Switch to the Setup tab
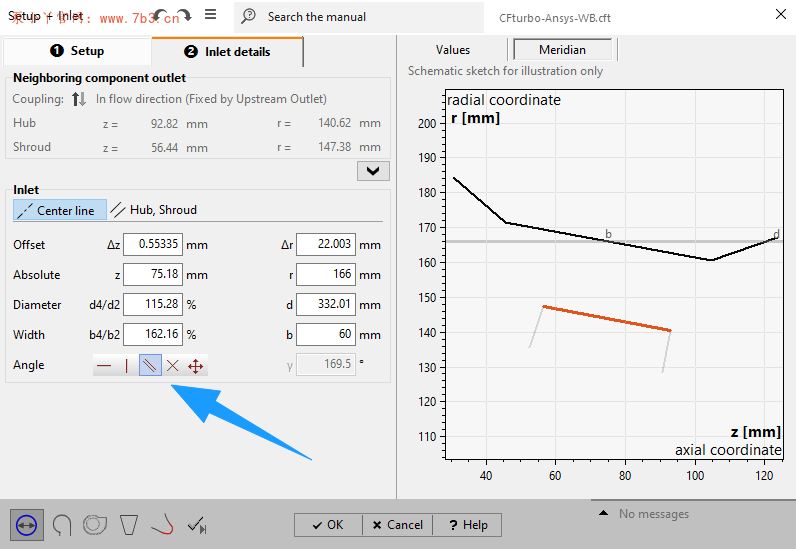Image resolution: width=796 pixels, height=549 pixels. click(x=77, y=51)
